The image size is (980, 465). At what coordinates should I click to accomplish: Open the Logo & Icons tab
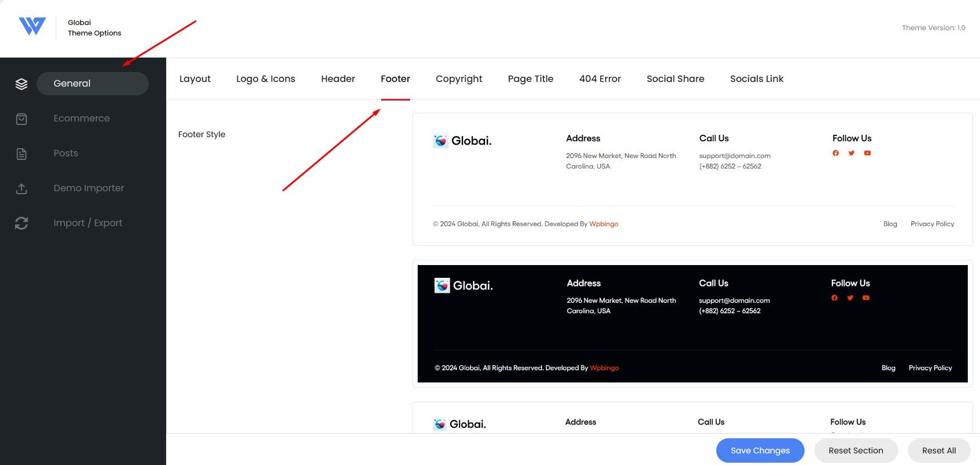point(265,79)
